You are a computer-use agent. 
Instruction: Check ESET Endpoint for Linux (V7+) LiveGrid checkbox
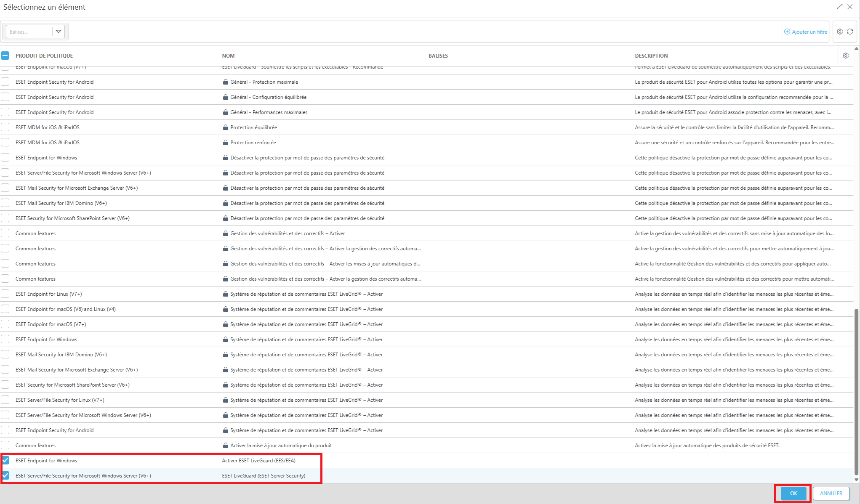point(5,294)
